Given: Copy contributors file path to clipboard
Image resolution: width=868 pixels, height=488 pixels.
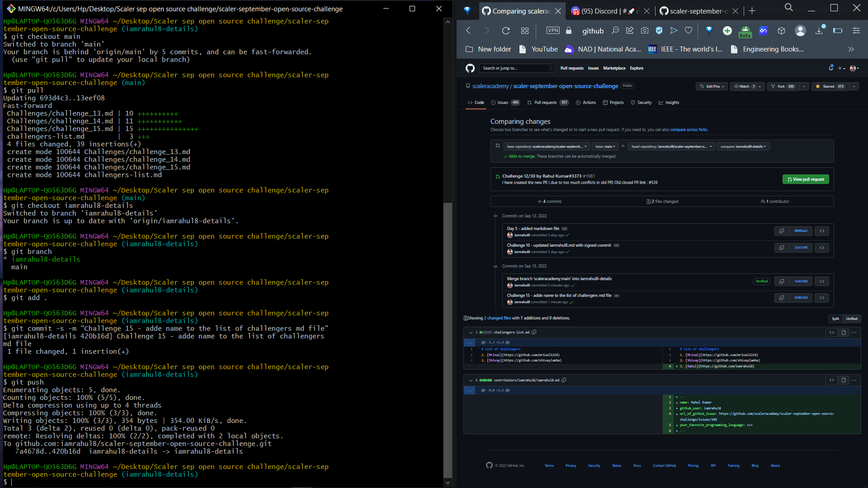Looking at the screenshot, I should 564,380.
